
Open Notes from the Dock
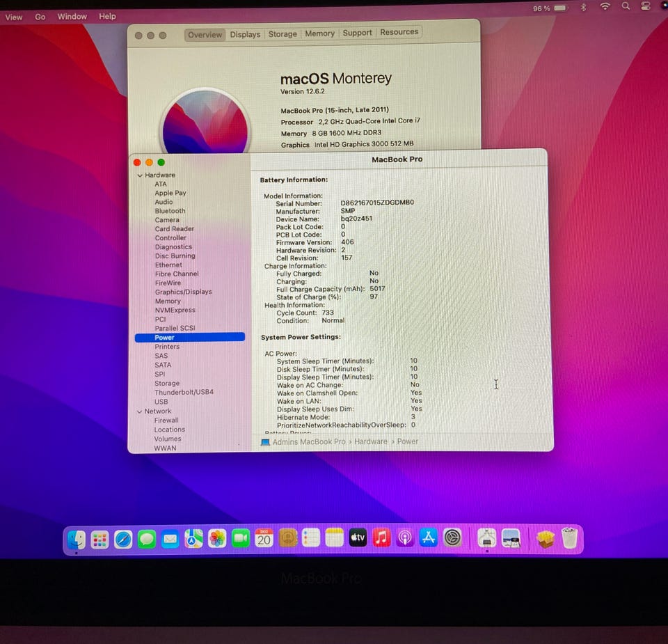335,538
